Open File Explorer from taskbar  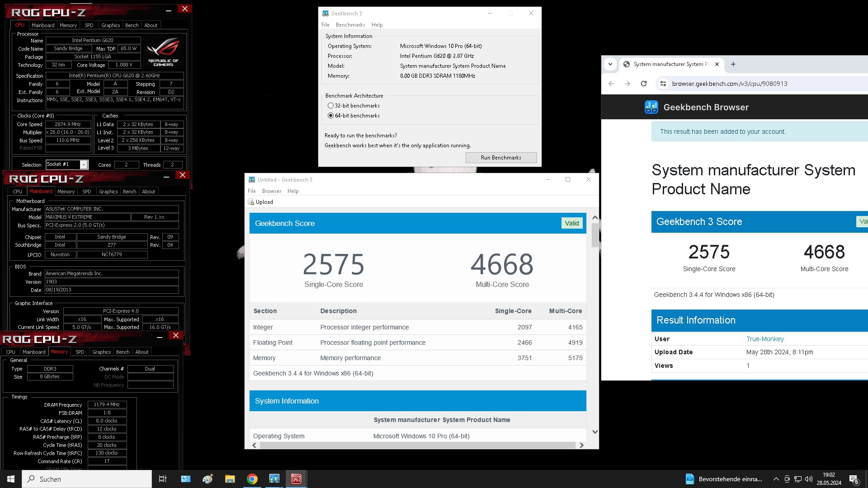point(230,479)
